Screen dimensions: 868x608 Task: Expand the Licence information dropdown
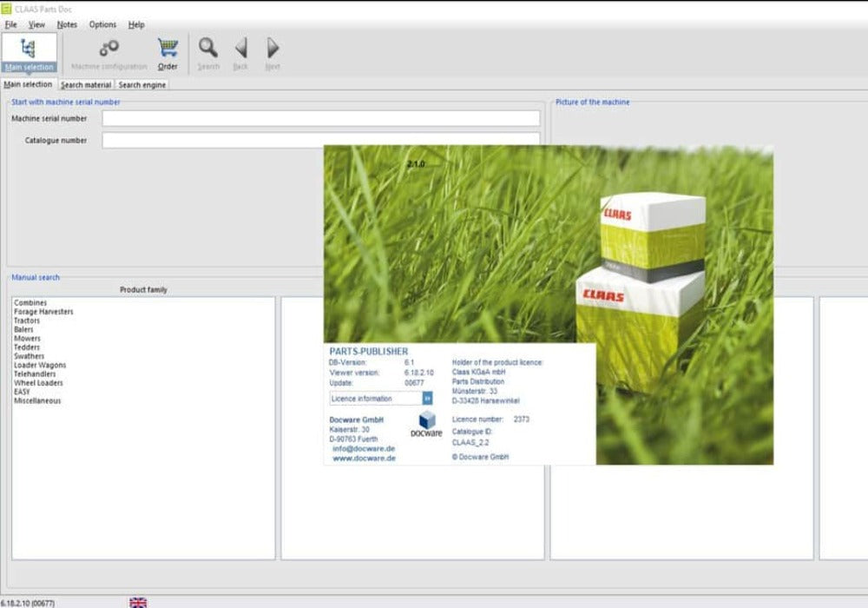(x=427, y=398)
